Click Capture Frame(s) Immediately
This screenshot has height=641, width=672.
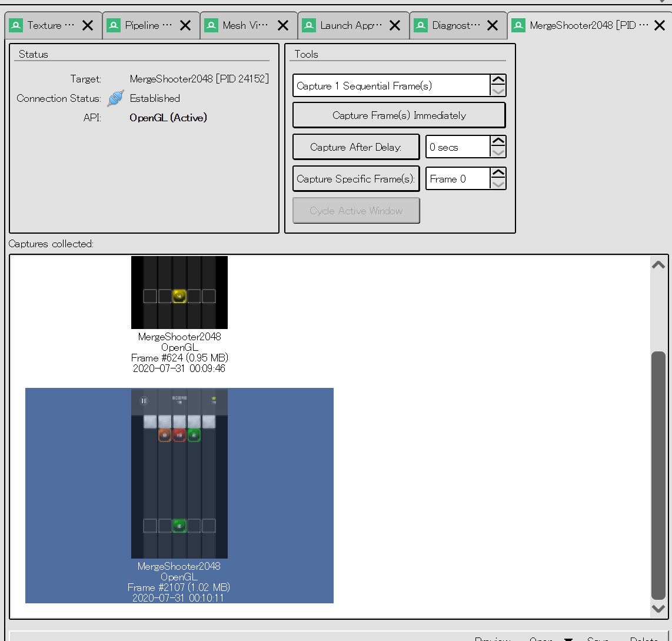(x=398, y=115)
